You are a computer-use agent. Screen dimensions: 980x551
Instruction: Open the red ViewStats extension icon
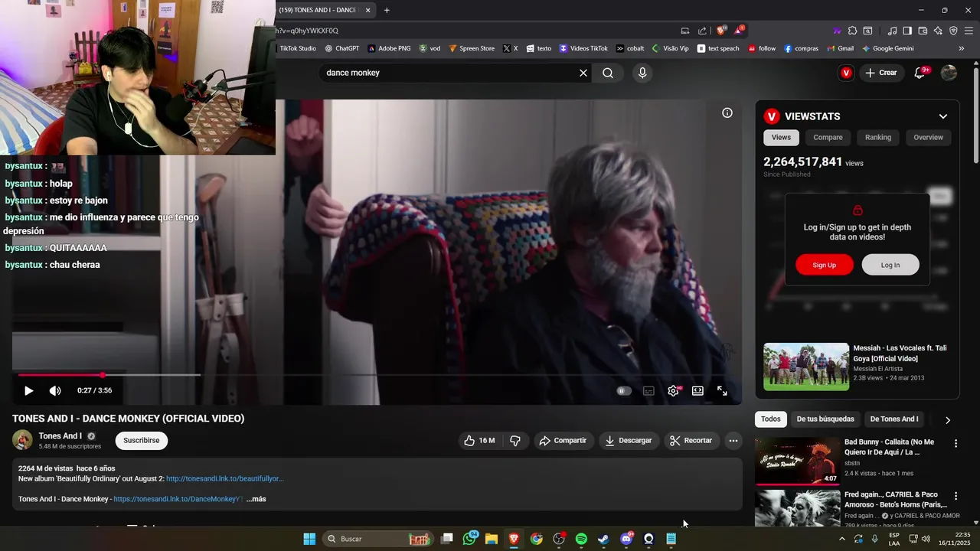(846, 73)
